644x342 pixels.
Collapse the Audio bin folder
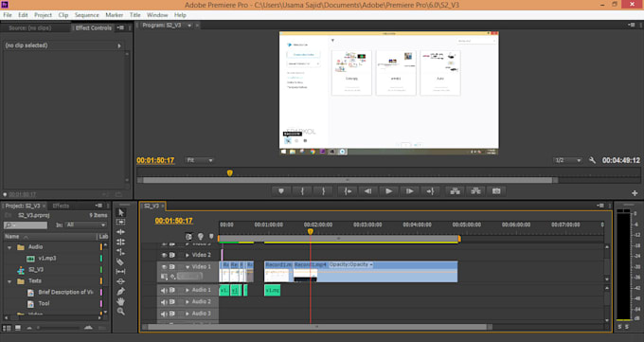coord(9,247)
